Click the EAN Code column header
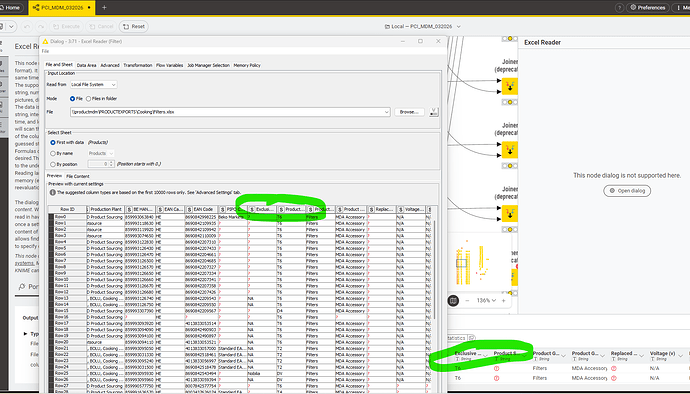690x394 pixels. click(x=202, y=209)
